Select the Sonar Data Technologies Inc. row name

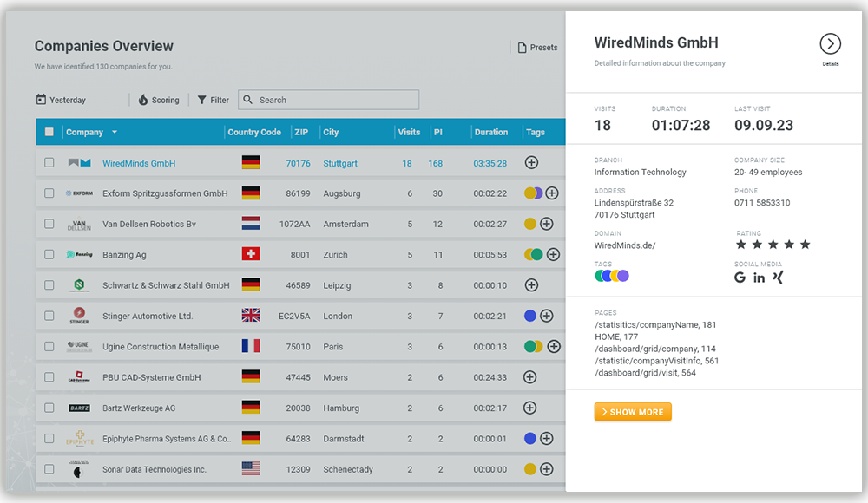[x=155, y=469]
